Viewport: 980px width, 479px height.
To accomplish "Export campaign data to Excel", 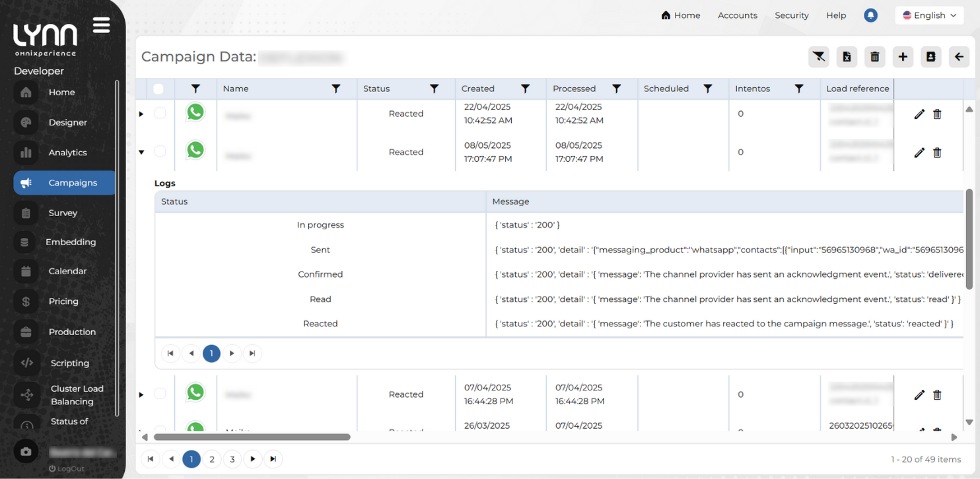I will pyautogui.click(x=847, y=57).
